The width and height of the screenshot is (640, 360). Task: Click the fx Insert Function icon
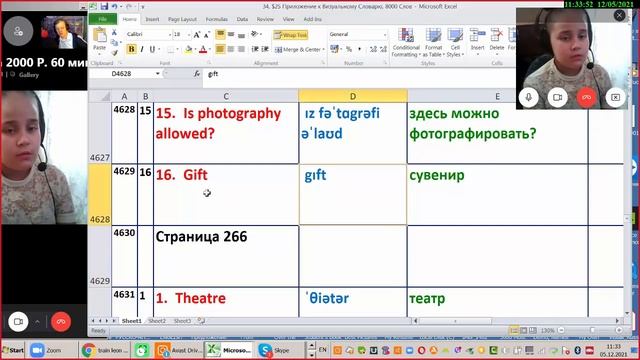tap(197, 74)
